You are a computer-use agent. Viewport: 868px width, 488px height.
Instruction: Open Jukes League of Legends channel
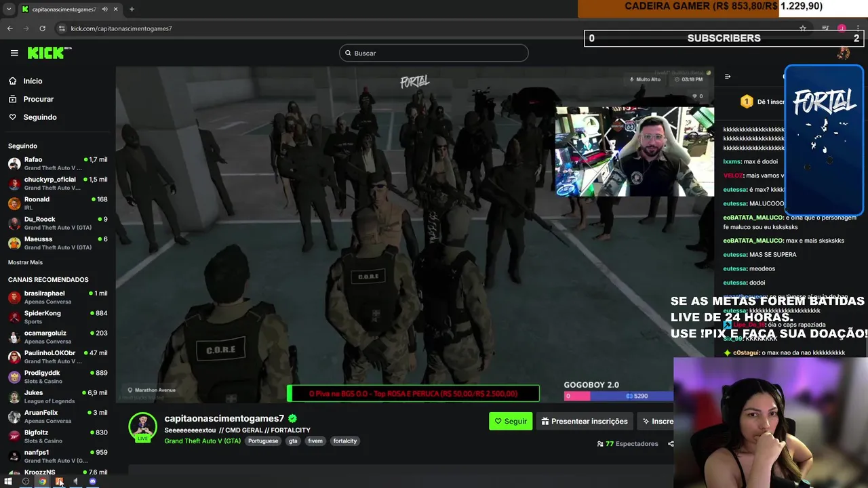click(58, 396)
